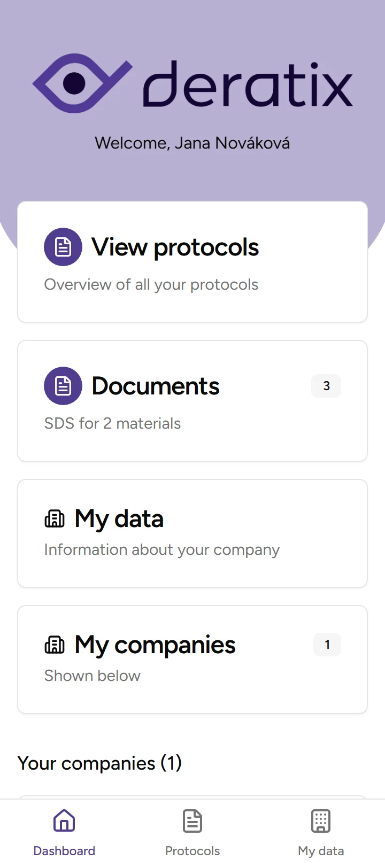The width and height of the screenshot is (385, 868).
Task: Tap the Dashboard home icon in bottom navigation
Action: click(x=64, y=821)
